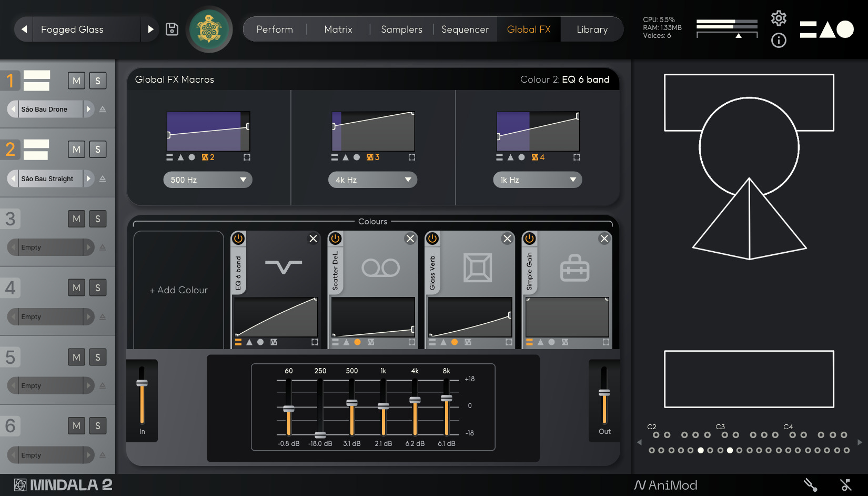Click + Add Colour
The height and width of the screenshot is (496, 868).
tap(179, 290)
